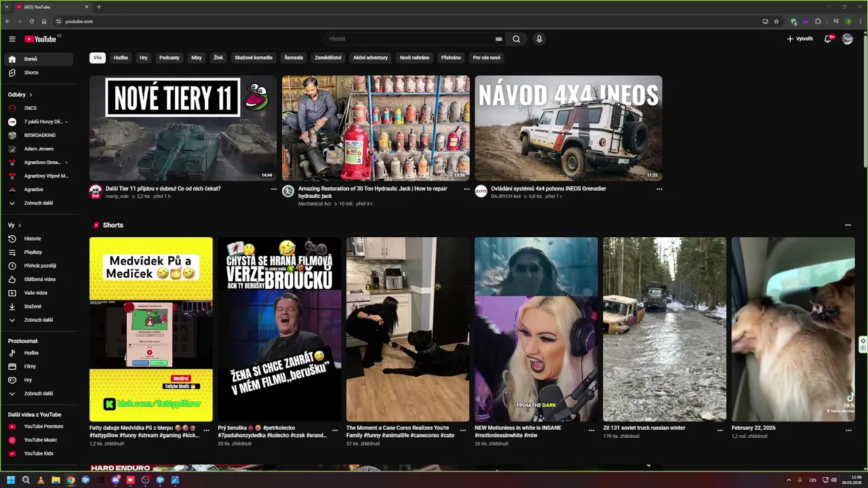Open a new browser tab
The image size is (868, 488).
pyautogui.click(x=99, y=7)
